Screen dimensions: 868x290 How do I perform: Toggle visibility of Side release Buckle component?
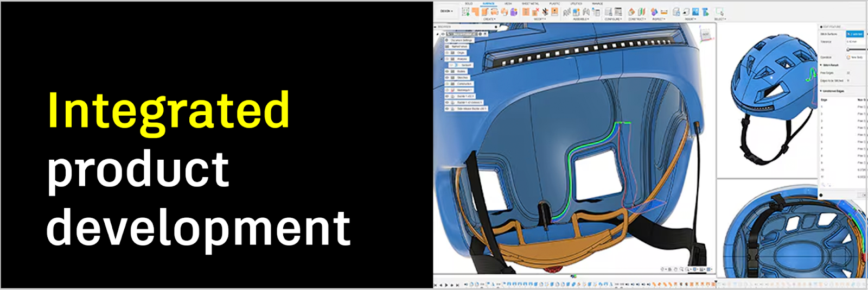(447, 109)
